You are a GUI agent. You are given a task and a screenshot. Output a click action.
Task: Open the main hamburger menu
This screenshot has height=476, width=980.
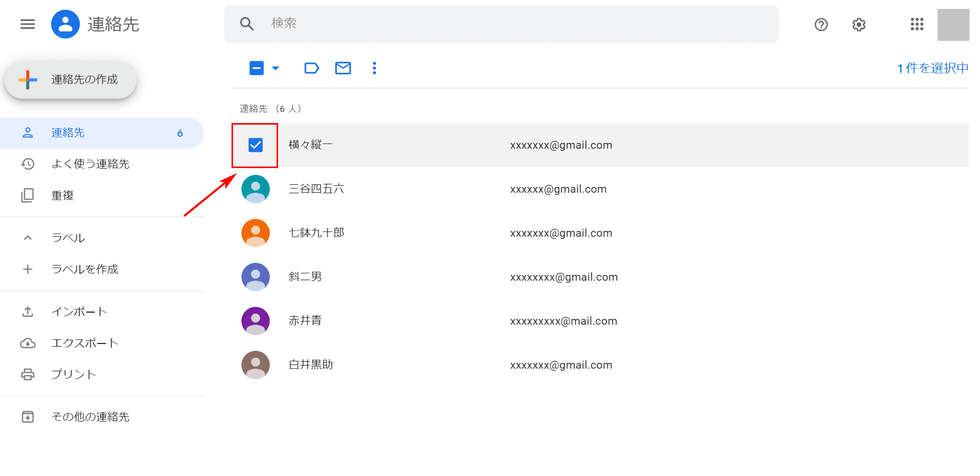[28, 24]
